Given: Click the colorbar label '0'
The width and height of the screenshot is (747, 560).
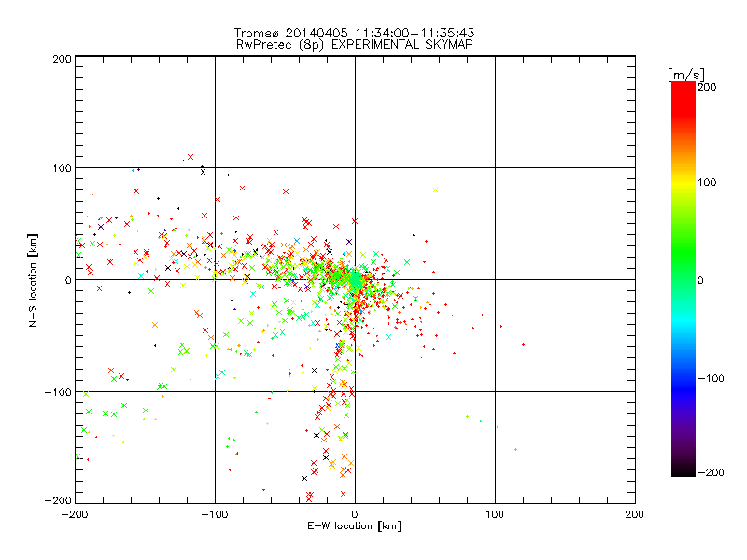Looking at the screenshot, I should point(700,280).
